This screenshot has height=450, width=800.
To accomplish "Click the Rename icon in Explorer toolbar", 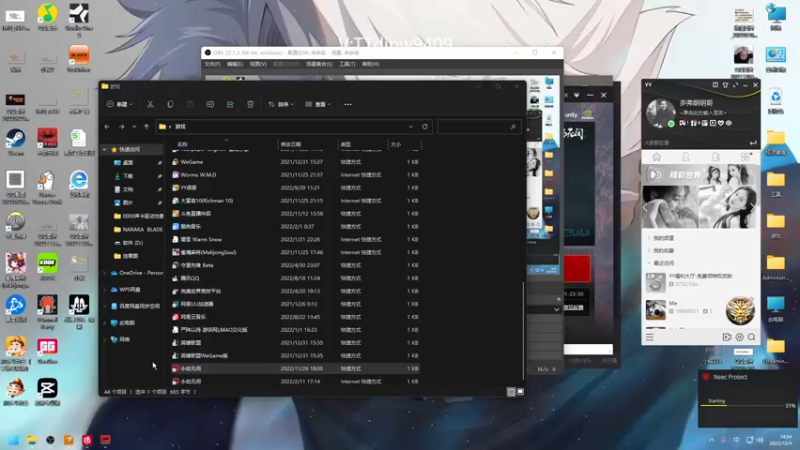I will point(210,104).
